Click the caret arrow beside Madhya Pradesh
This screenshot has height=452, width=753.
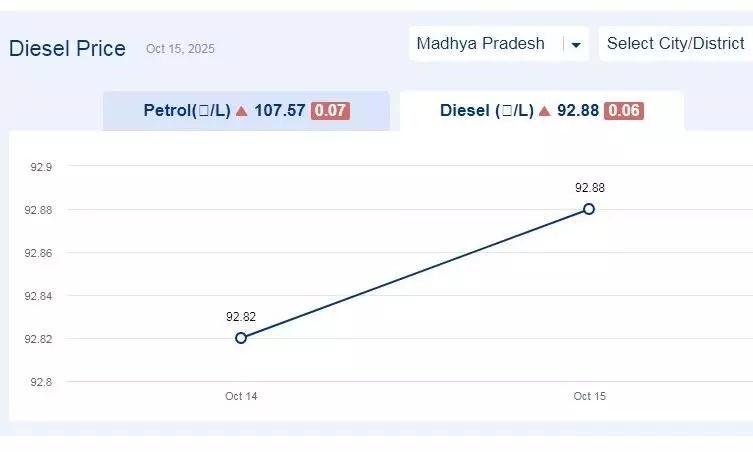(x=575, y=45)
